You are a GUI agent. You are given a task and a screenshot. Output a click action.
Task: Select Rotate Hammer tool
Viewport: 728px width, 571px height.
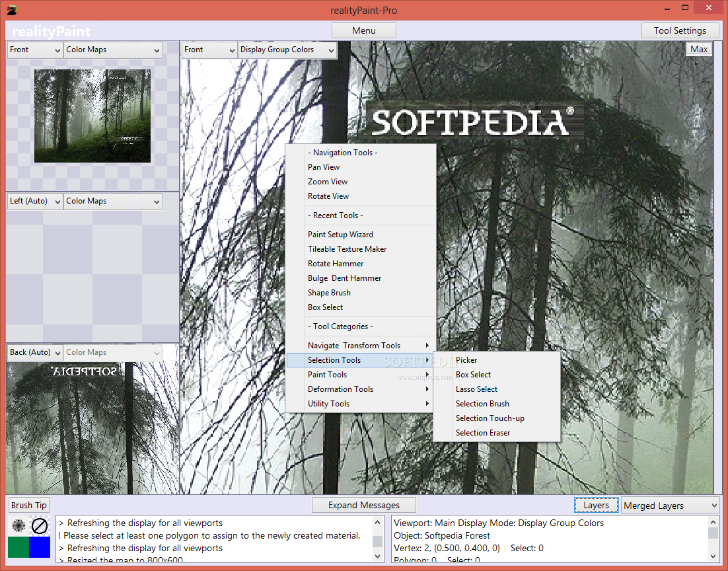[360, 264]
